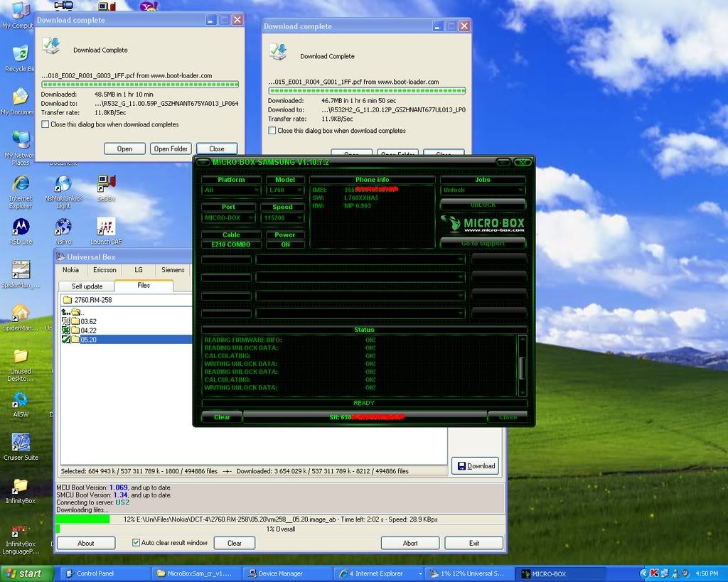Check 'Close this dialog box' in right download dialog

[x=272, y=131]
